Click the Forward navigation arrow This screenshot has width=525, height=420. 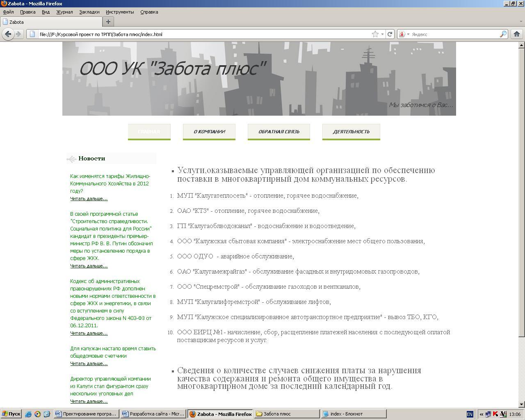(18, 34)
